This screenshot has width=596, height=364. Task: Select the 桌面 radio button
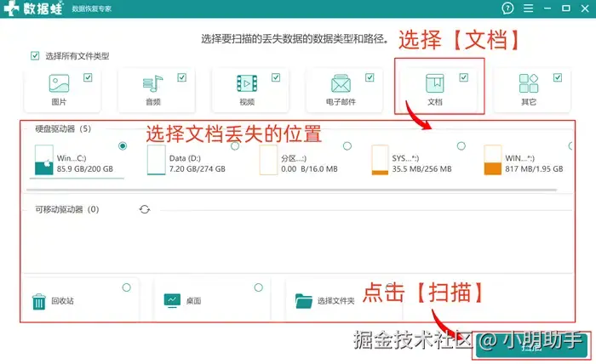tap(259, 287)
